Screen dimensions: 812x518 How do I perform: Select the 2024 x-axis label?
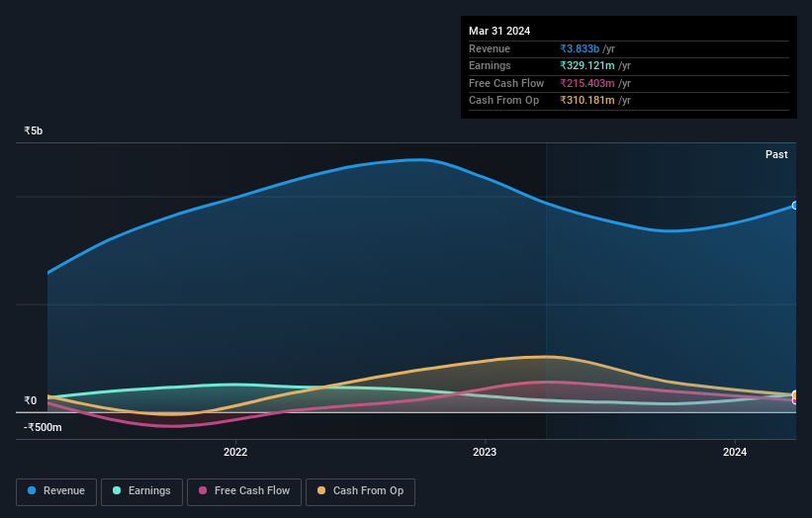(734, 453)
